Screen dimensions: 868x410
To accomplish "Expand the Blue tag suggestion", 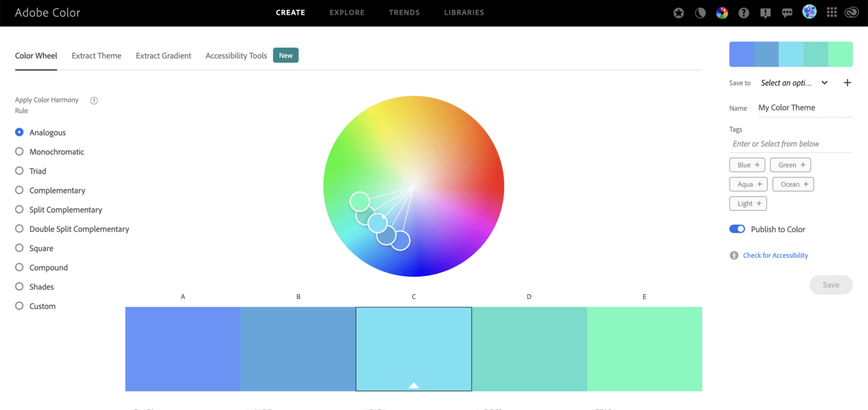I will click(747, 165).
